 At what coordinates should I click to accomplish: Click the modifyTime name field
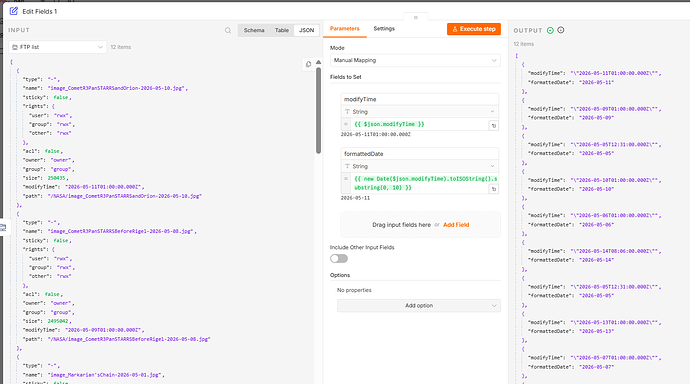[420, 99]
